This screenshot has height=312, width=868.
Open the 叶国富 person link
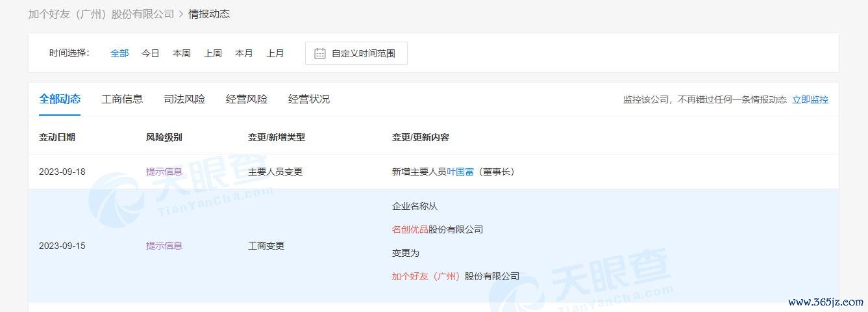click(x=460, y=172)
